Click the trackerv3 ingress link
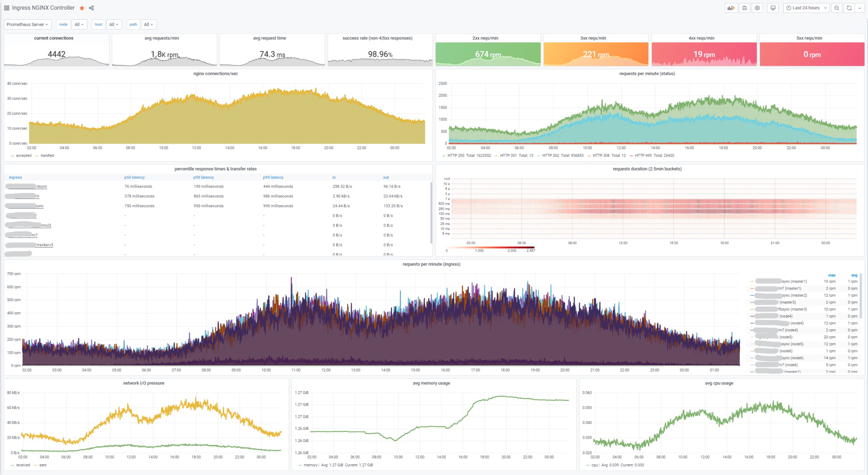 [x=45, y=245]
